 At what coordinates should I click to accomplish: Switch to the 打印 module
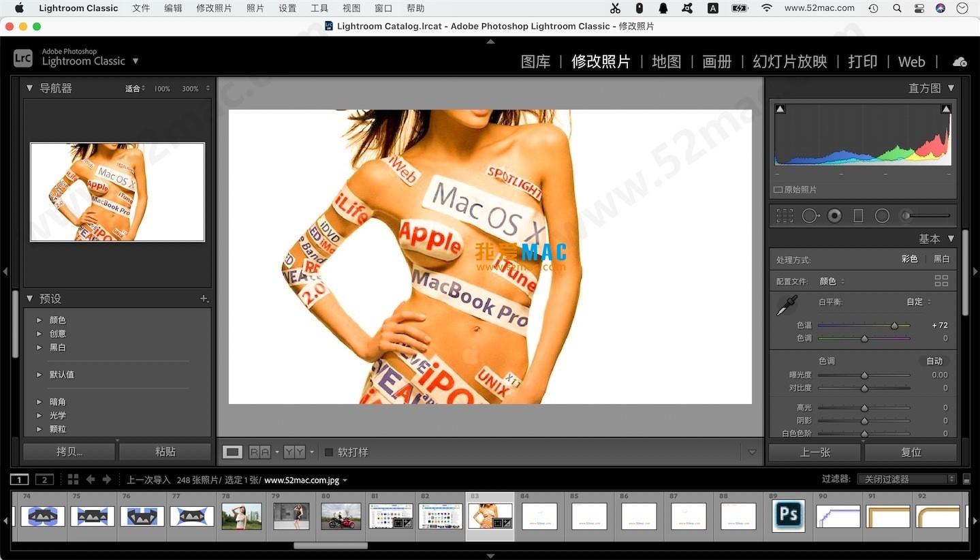coord(862,61)
